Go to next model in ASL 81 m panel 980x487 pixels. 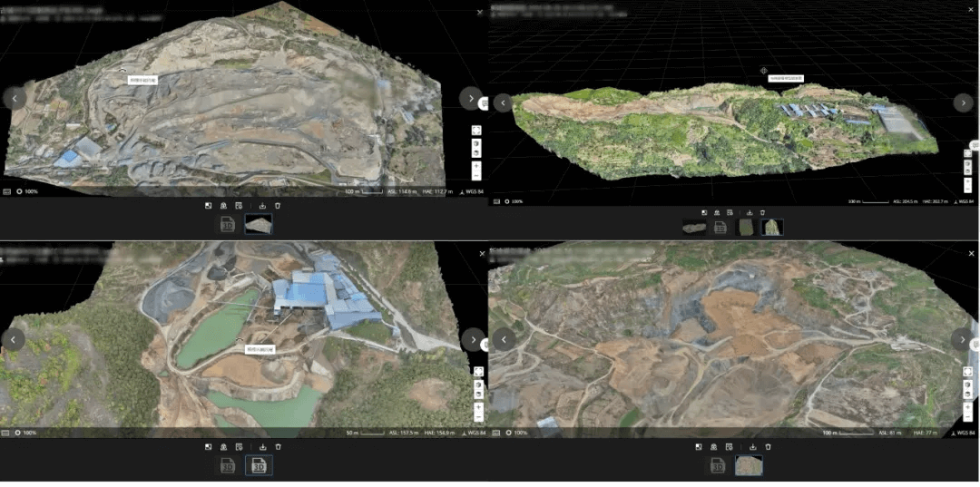coord(961,339)
